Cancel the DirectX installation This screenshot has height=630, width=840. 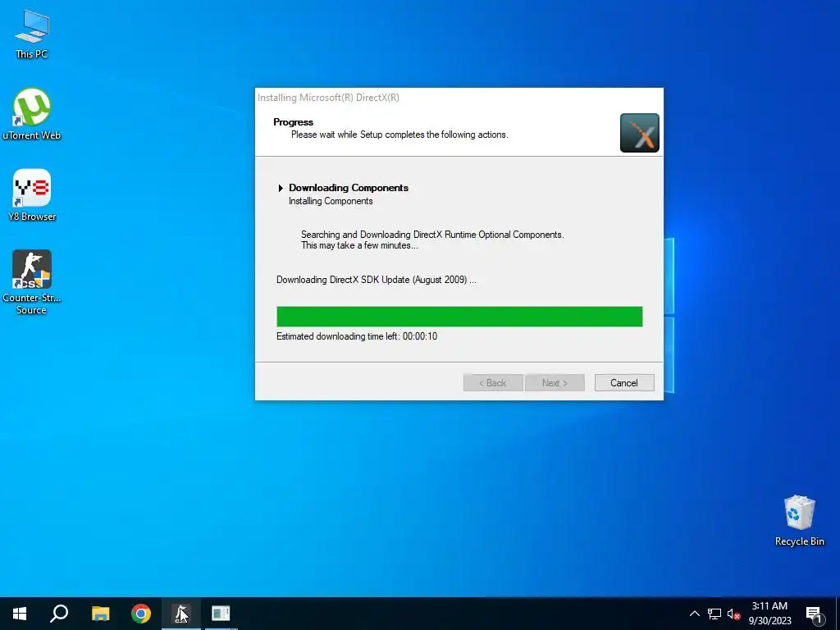click(624, 382)
